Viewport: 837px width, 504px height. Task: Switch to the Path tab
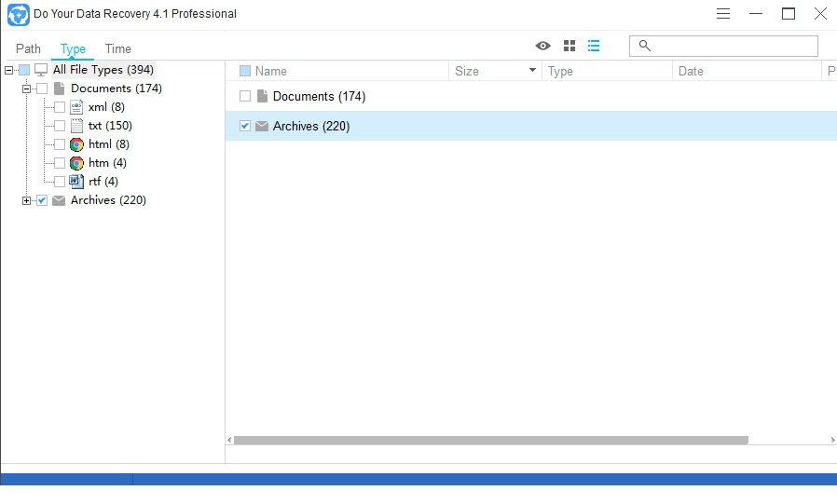point(28,48)
